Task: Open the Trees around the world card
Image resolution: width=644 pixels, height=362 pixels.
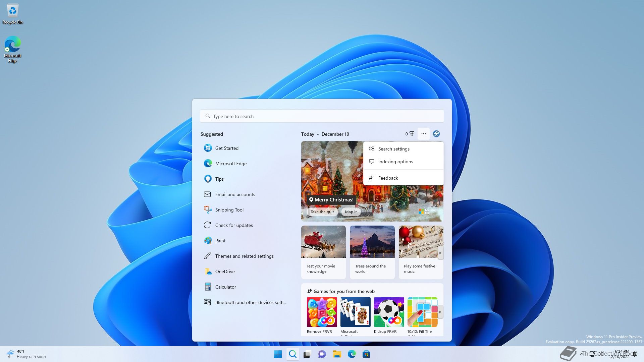Action: pos(372,252)
